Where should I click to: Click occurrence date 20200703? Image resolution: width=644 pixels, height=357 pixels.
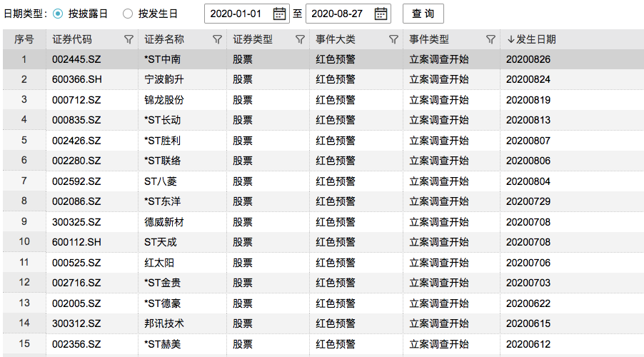click(x=528, y=283)
